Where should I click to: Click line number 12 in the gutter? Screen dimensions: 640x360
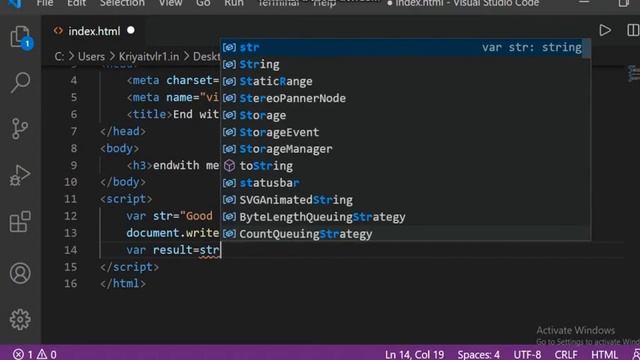[71, 216]
